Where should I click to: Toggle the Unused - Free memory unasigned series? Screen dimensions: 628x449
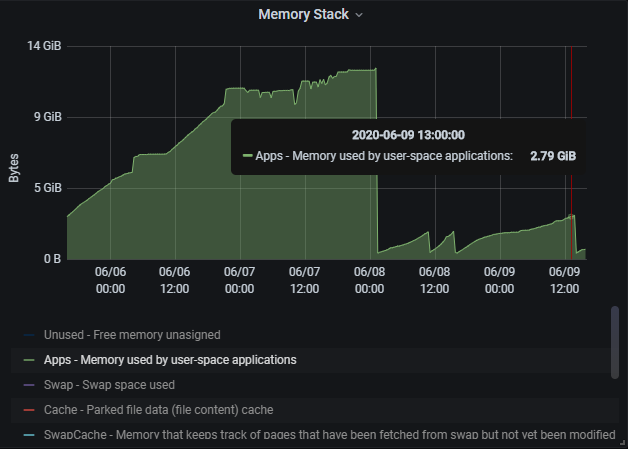tap(132, 335)
